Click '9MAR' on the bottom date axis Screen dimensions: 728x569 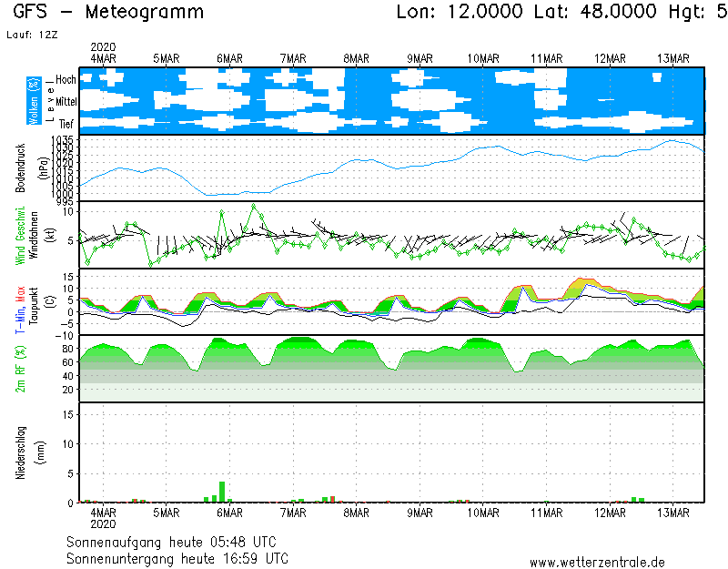coord(420,513)
